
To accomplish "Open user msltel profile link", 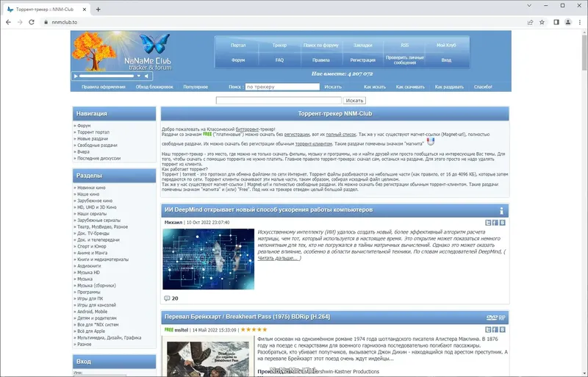I will pyautogui.click(x=181, y=330).
